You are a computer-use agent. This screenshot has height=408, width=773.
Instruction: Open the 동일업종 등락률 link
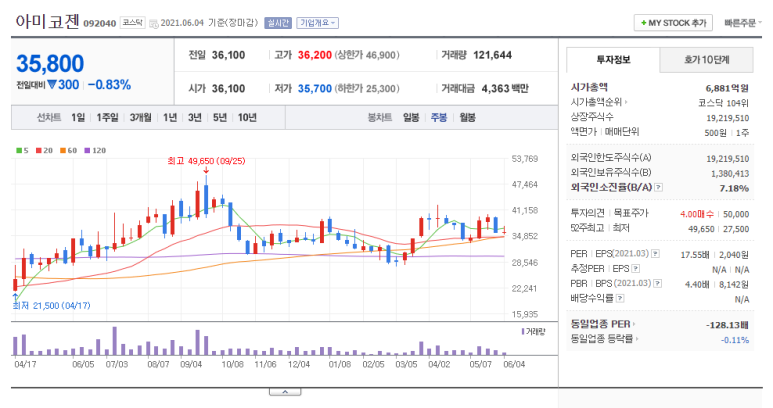(x=604, y=339)
